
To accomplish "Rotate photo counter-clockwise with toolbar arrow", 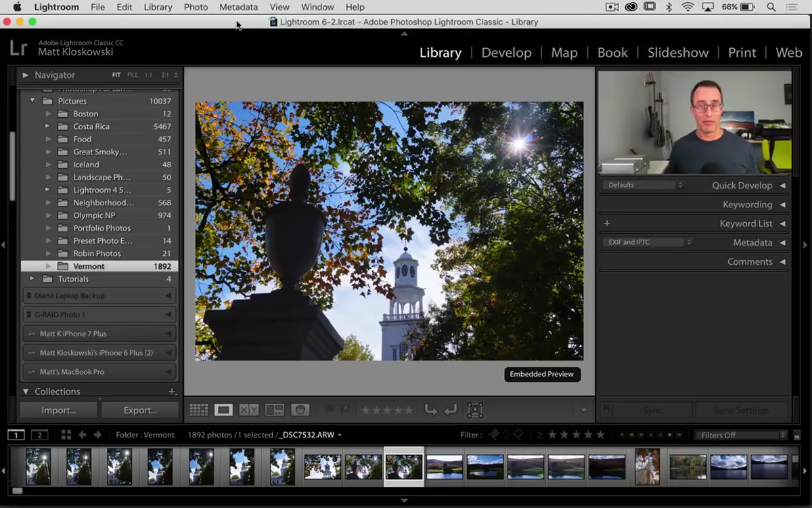I will click(430, 410).
